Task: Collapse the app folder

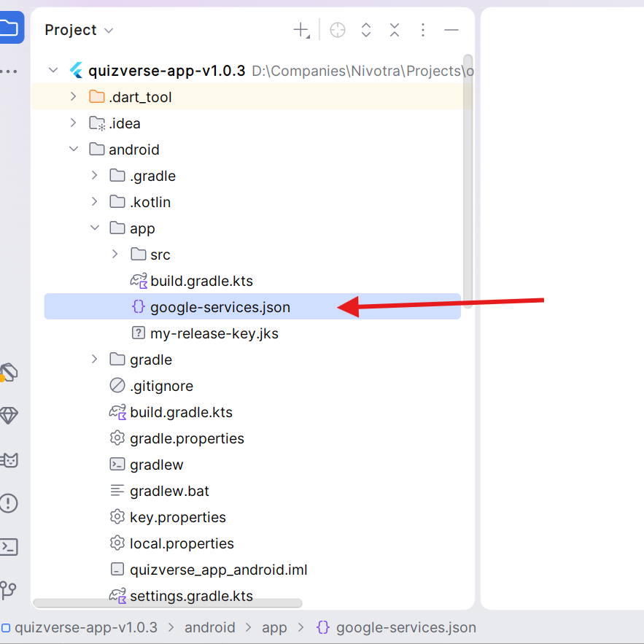Action: click(95, 228)
